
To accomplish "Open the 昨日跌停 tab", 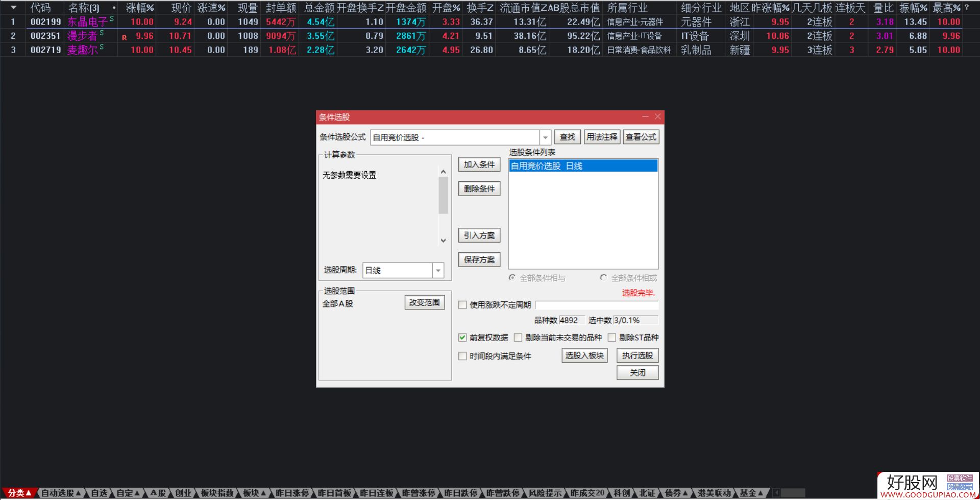I will click(x=461, y=493).
